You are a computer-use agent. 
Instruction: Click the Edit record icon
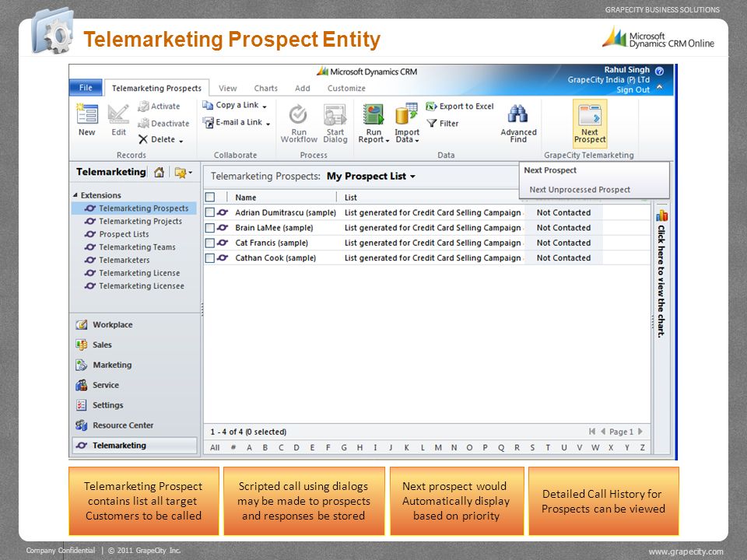click(x=118, y=115)
